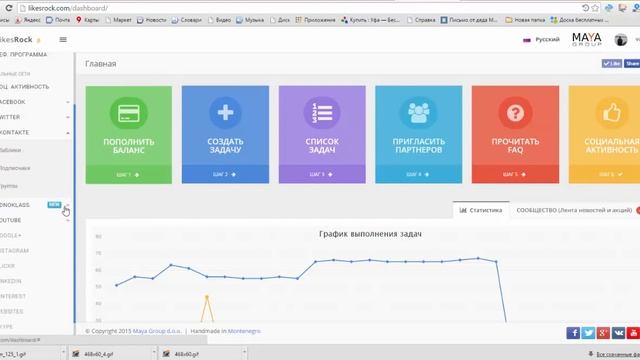Open the Карты bookmark

87,20
